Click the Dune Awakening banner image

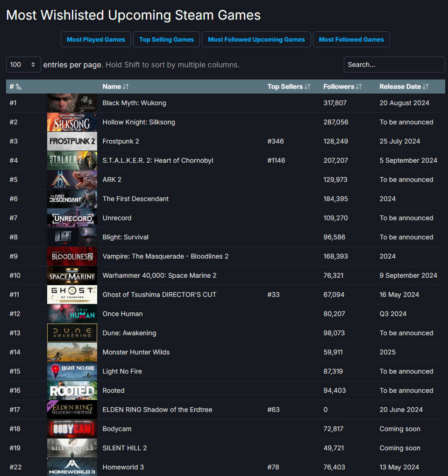[72, 333]
